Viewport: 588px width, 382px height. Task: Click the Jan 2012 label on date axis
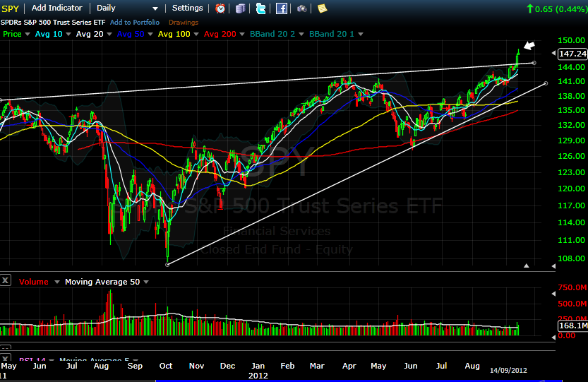[x=258, y=371]
